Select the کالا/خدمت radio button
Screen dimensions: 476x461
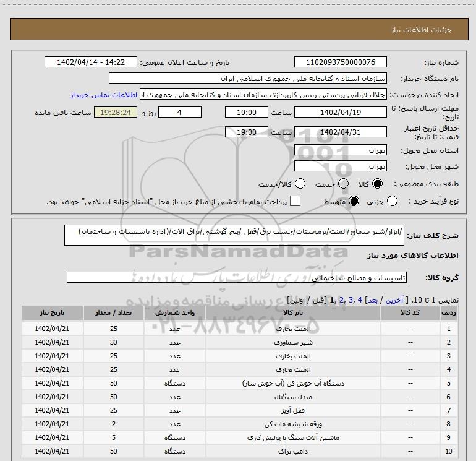300,184
